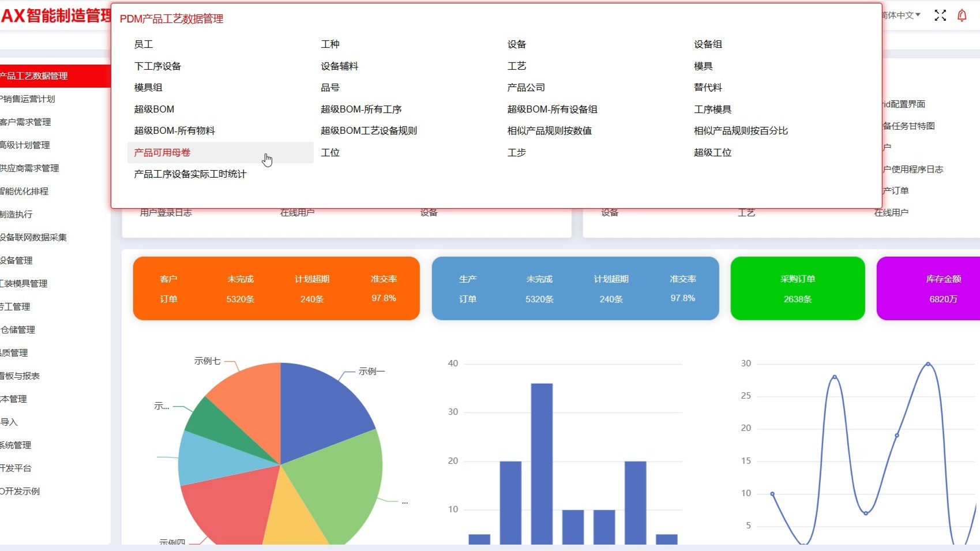Click the 超级工位 link
This screenshot has width=980, height=551.
click(x=712, y=152)
